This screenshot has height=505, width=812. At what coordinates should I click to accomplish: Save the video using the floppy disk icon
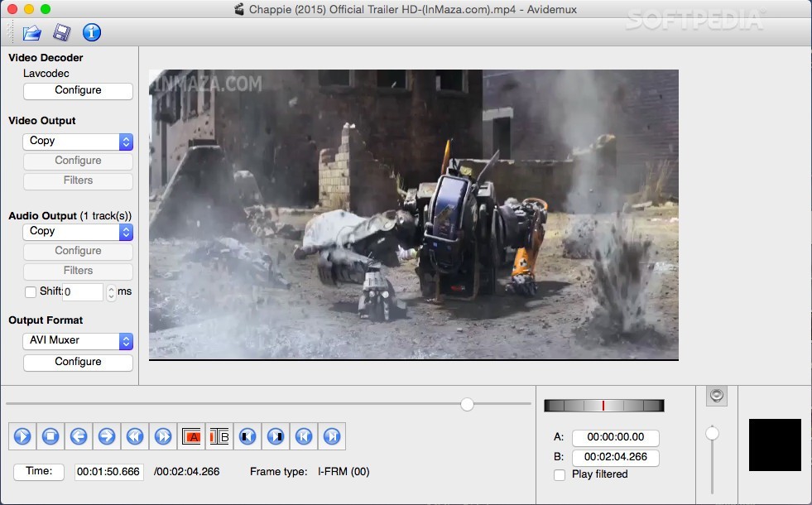pos(61,32)
